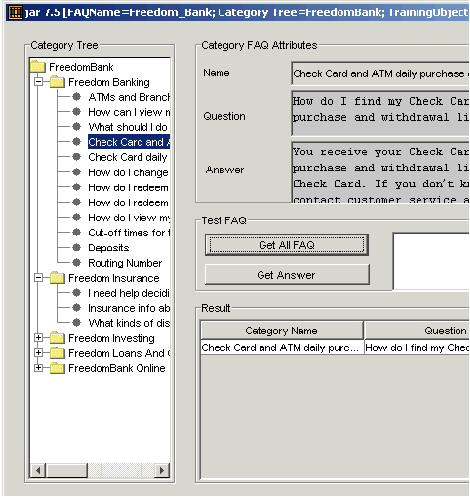Collapse the Freedom Banking tree node
This screenshot has height=497, width=470.
click(x=39, y=82)
